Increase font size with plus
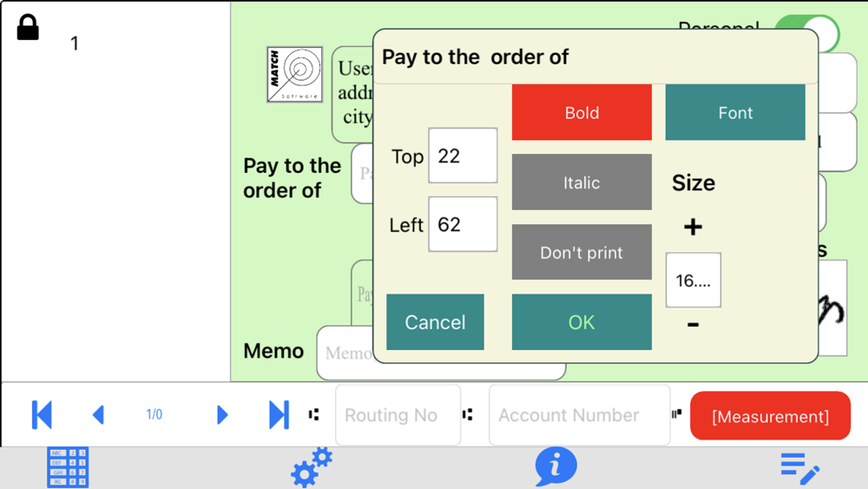Image resolution: width=868 pixels, height=489 pixels. pos(693,227)
